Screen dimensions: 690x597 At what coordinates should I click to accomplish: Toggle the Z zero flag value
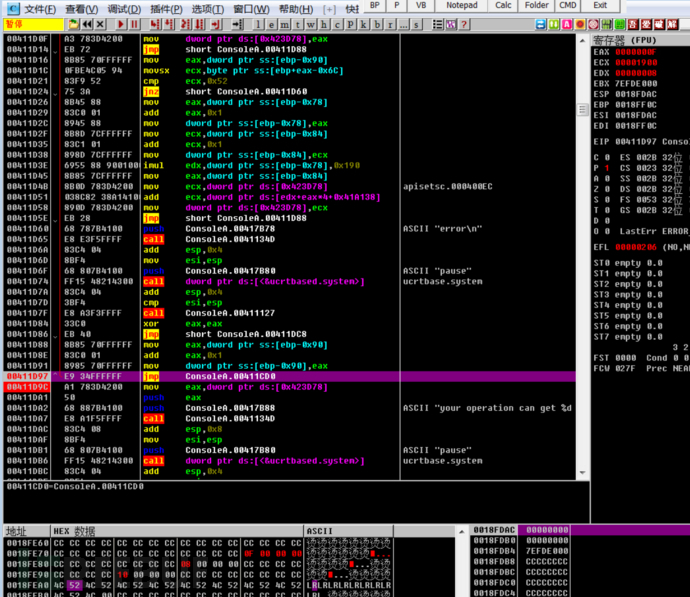coord(609,190)
